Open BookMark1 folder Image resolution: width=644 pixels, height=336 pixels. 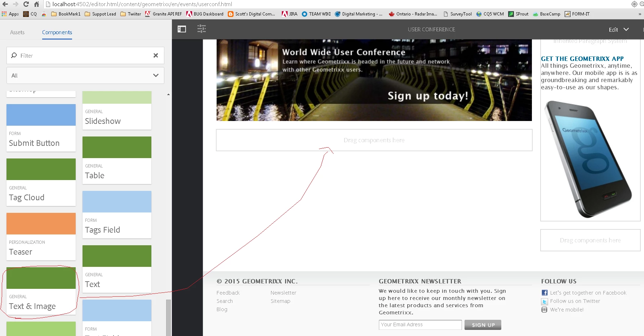(x=66, y=14)
